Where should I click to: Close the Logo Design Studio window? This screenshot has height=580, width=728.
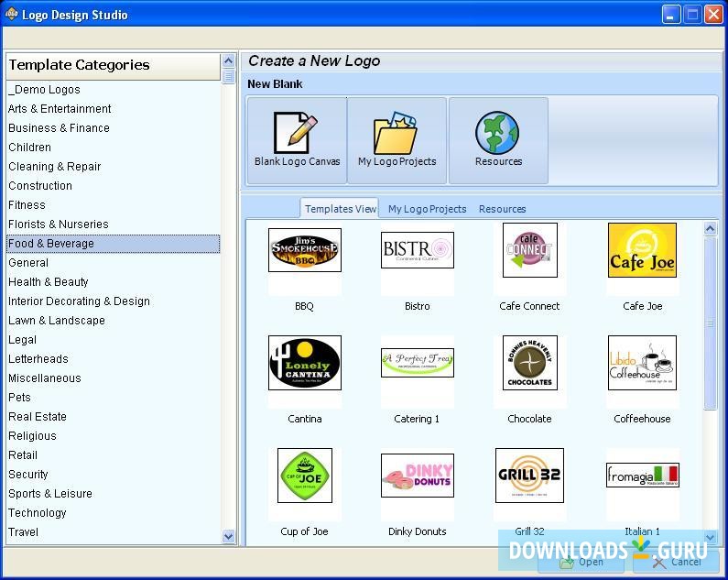[713, 15]
